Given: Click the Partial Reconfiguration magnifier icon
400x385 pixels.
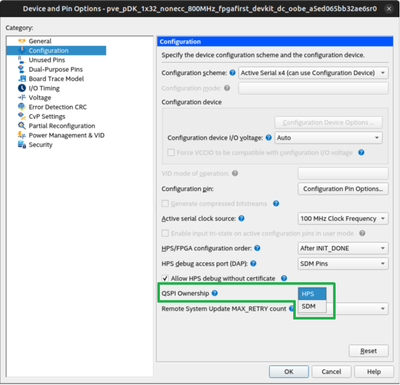Looking at the screenshot, I should coord(22,126).
